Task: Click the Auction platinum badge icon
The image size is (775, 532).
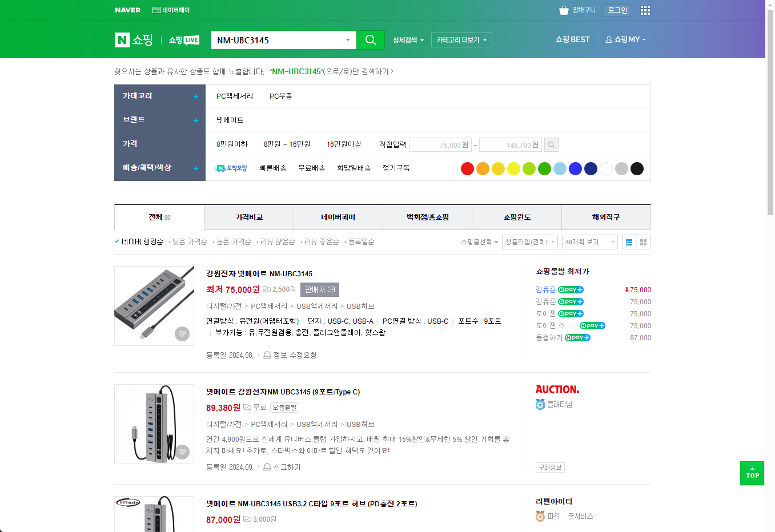Action: coord(540,405)
